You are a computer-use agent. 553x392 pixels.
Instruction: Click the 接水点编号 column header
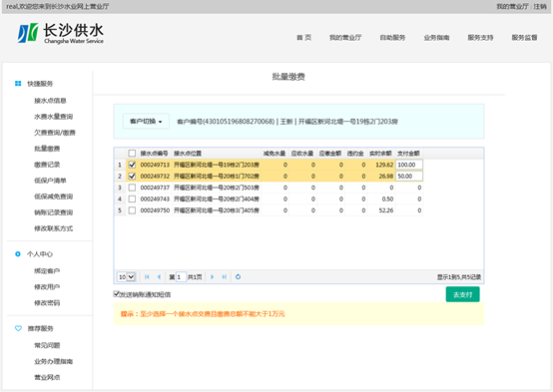coord(154,154)
